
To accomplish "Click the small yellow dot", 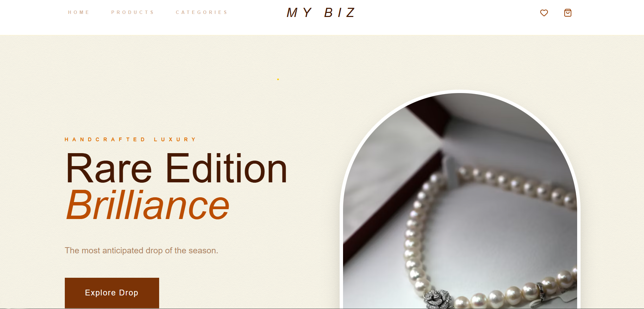I will tap(278, 79).
